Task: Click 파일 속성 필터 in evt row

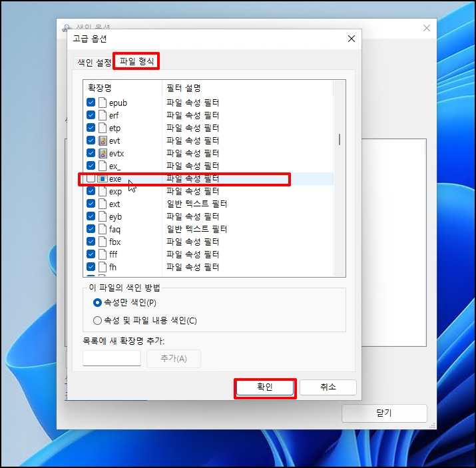Action: pyautogui.click(x=193, y=140)
